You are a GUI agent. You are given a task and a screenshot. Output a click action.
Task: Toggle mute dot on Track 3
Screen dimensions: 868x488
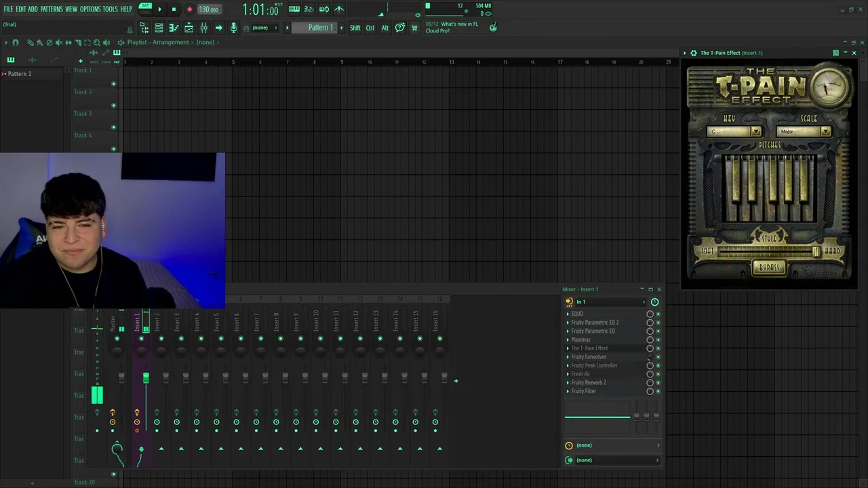(x=113, y=127)
